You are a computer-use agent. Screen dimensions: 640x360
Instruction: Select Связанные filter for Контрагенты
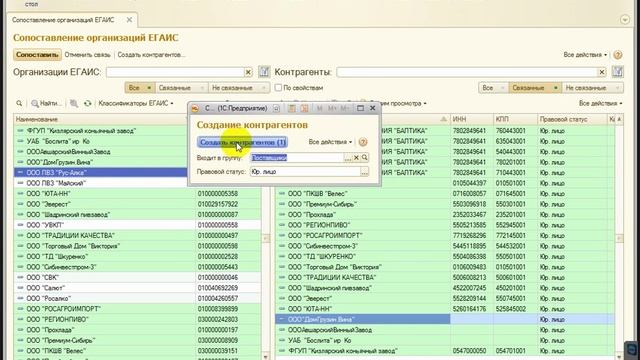pyautogui.click(x=535, y=88)
